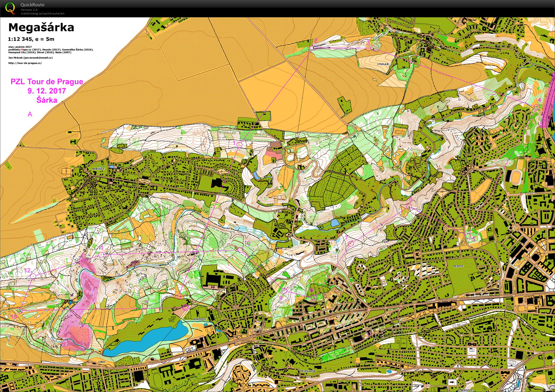
Task: Click control circle 11 on the course
Action: coord(101,255)
